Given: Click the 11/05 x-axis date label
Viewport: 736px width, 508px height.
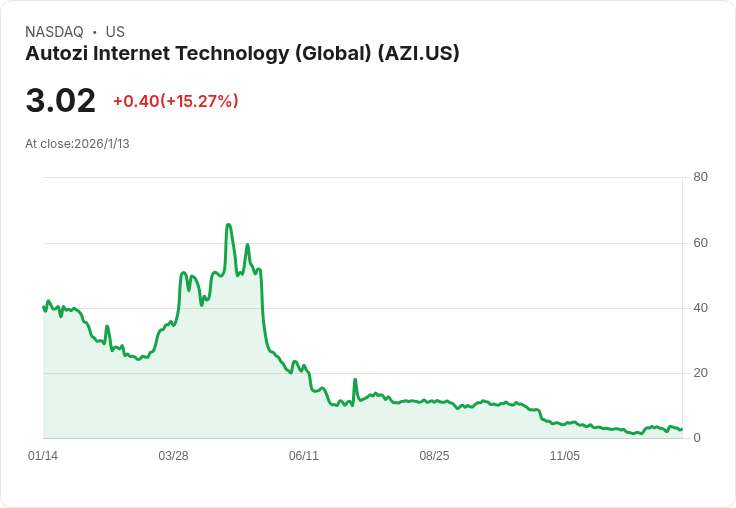Looking at the screenshot, I should tap(565, 456).
